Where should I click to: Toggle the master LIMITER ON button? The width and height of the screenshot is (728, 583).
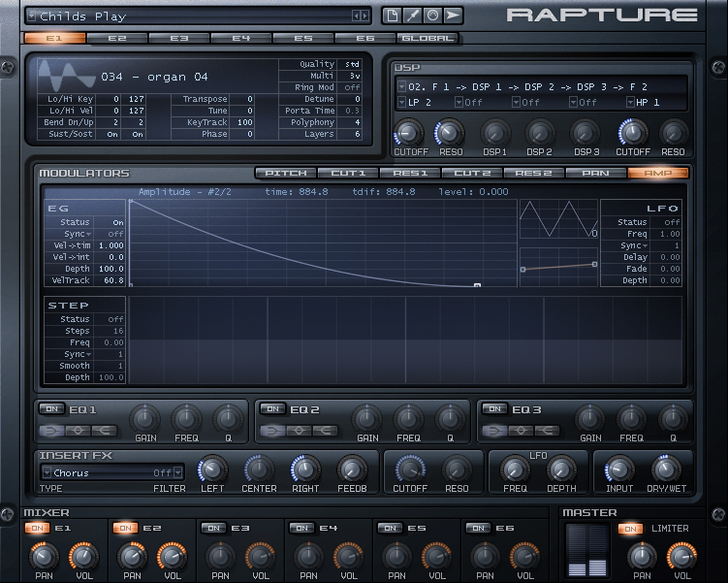coord(630,529)
